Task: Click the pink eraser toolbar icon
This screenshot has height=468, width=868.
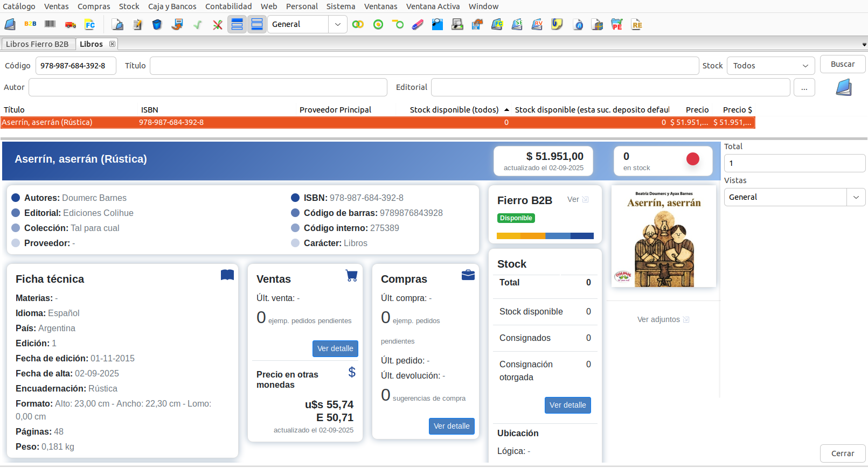Action: coord(418,24)
